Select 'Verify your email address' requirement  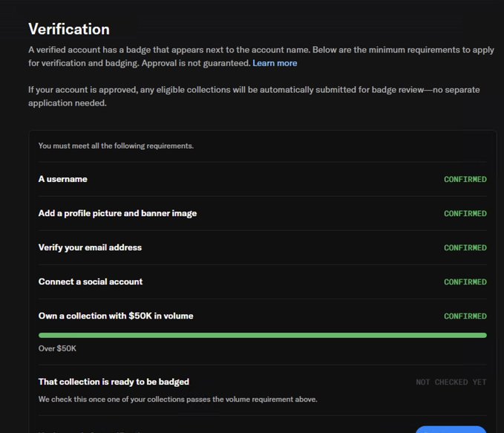click(90, 247)
